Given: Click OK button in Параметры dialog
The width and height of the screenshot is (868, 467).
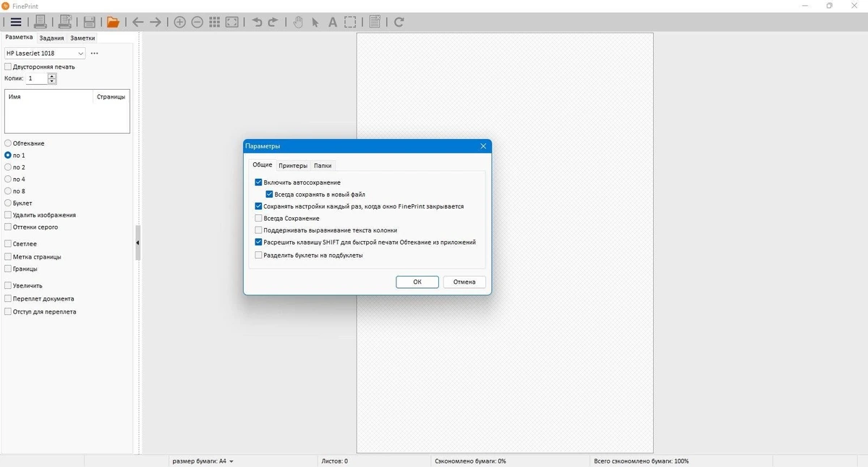Looking at the screenshot, I should click(417, 282).
